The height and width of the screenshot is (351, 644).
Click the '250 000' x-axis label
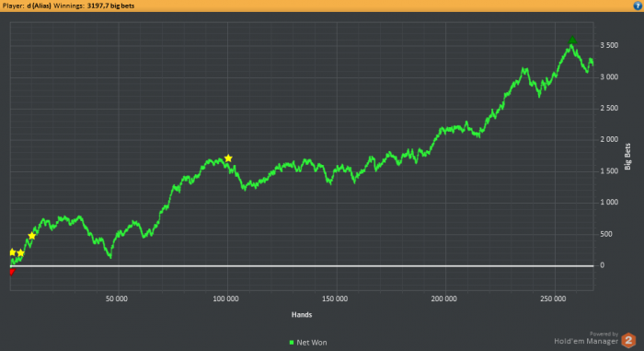553,298
